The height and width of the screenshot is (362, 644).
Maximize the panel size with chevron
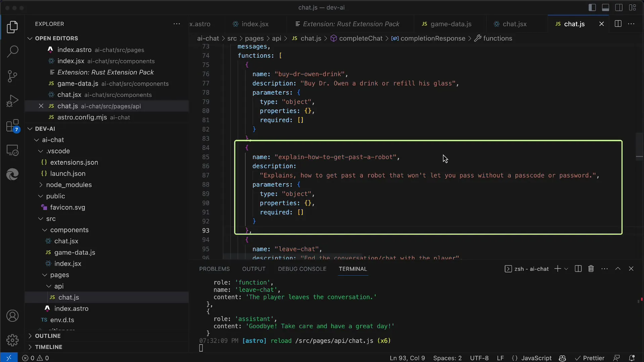[618, 269]
